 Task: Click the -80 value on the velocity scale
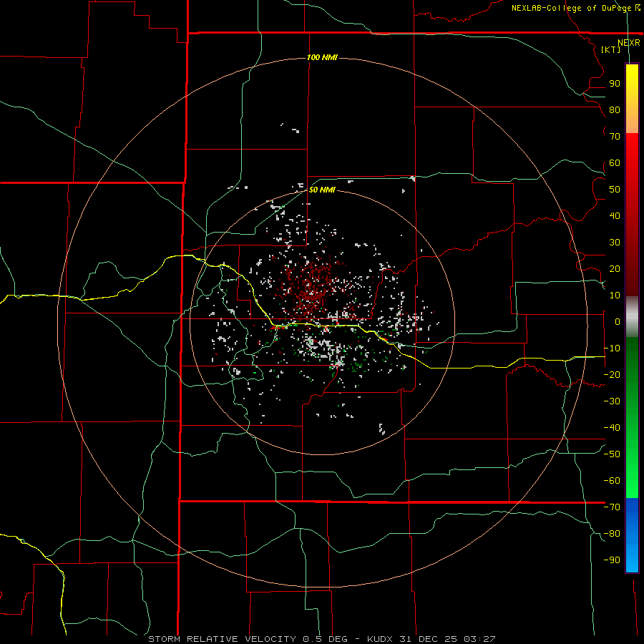[x=612, y=534]
